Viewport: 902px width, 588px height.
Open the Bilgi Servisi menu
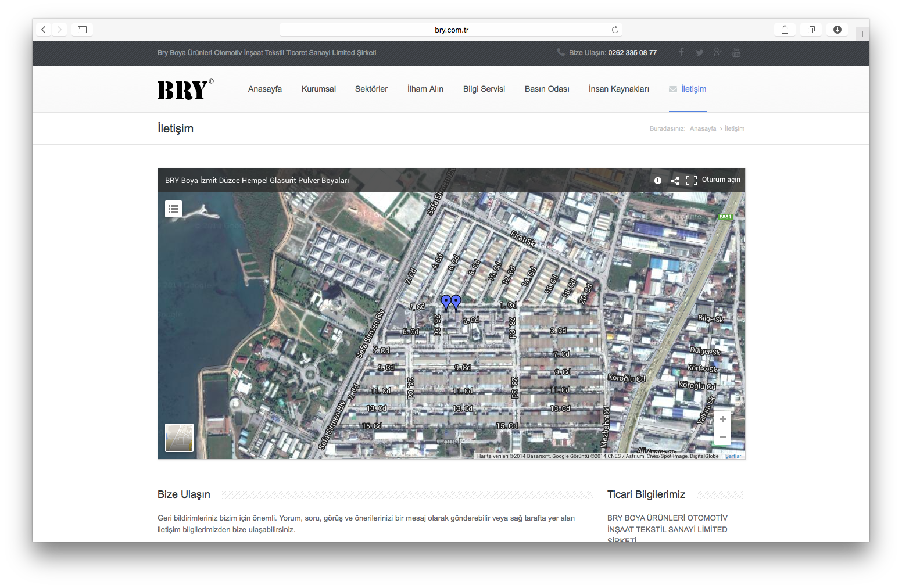(x=484, y=89)
